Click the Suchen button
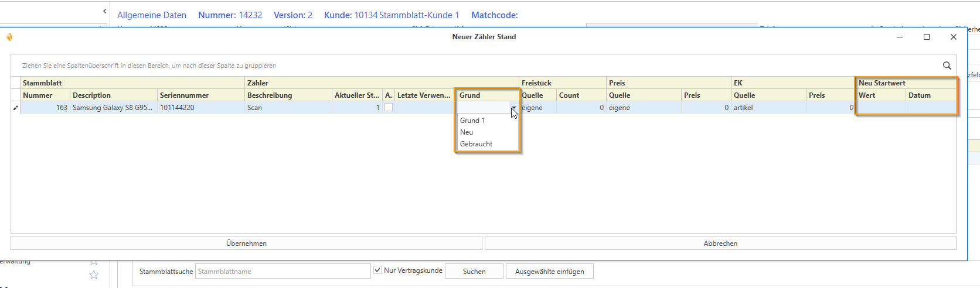980x288 pixels. [x=474, y=272]
